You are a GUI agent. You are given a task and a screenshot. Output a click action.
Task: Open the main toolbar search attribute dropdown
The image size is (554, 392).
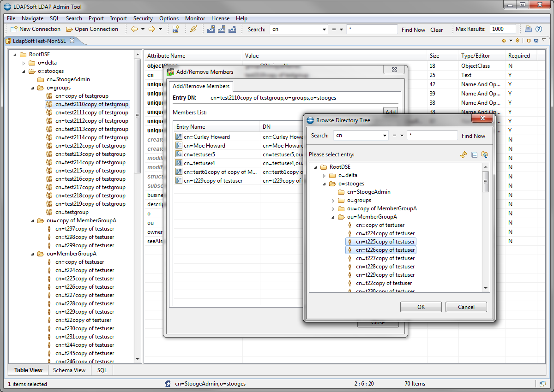[324, 29]
